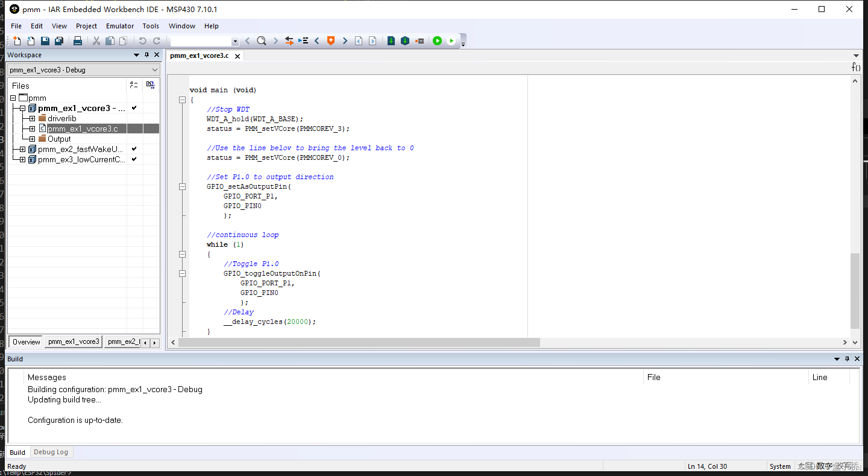Screen dimensions: 868x476
Task: Jump to next bookmark
Action: coord(345,41)
